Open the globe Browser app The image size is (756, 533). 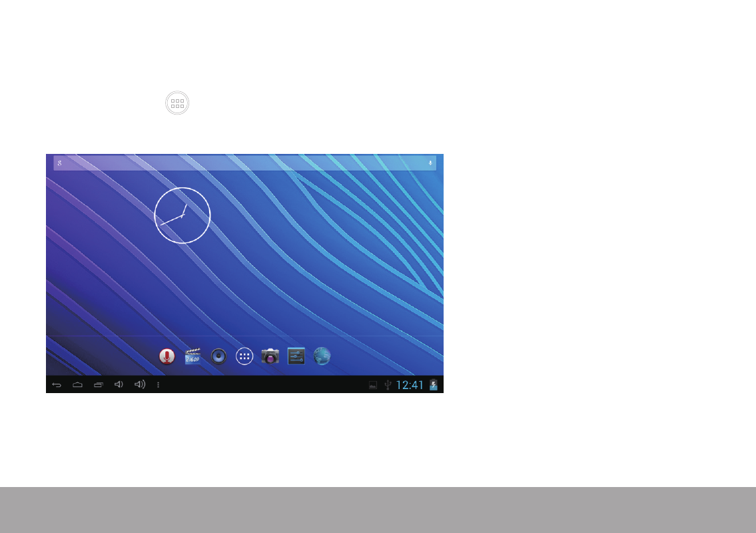[x=322, y=356]
